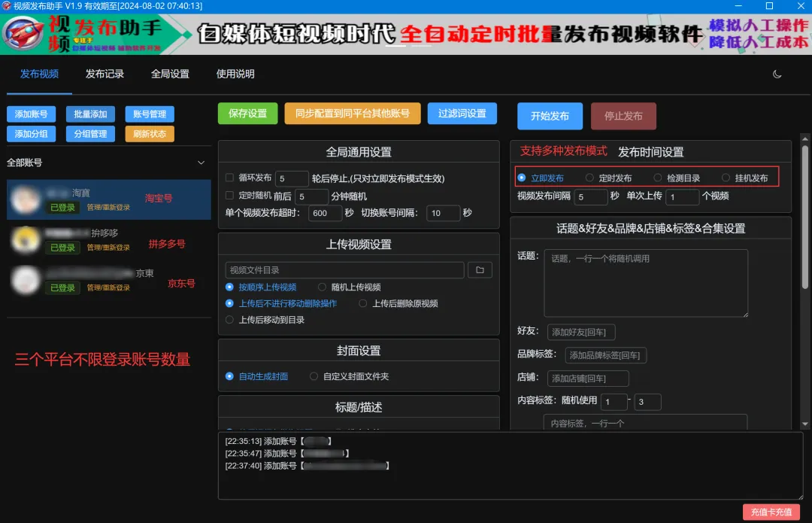The image size is (812, 523).
Task: Click 管理/重新登录 for 淘寶 account
Action: coord(108,208)
